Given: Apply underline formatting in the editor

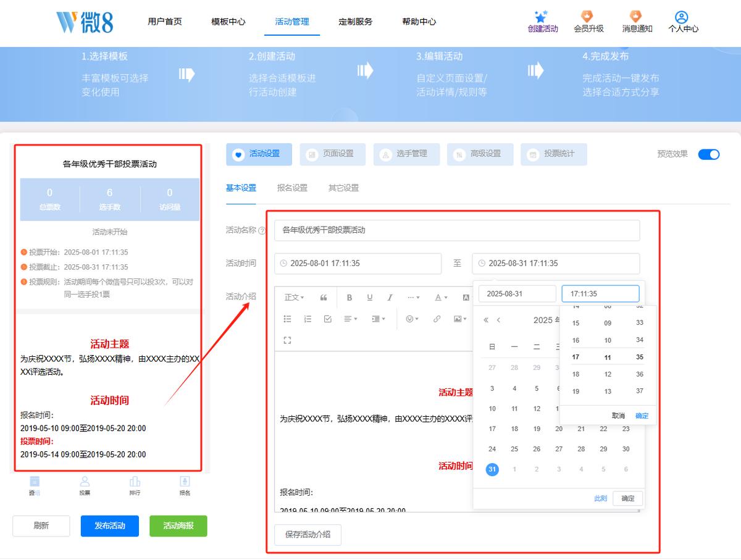Looking at the screenshot, I should (x=370, y=298).
